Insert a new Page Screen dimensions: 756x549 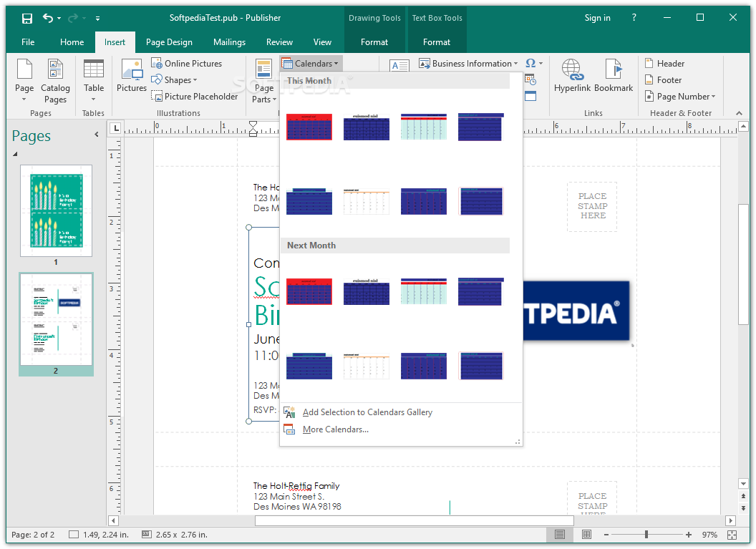tap(24, 80)
